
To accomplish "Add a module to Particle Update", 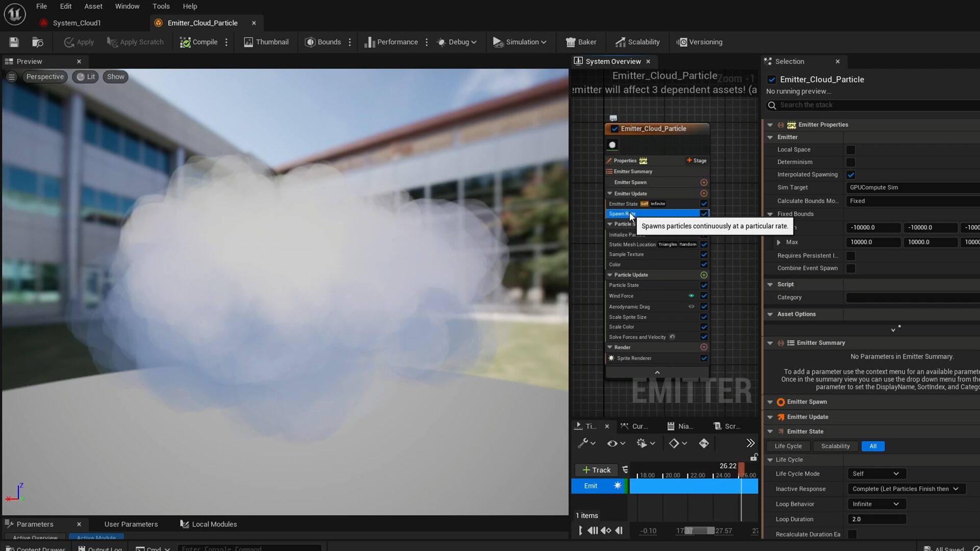I will pyautogui.click(x=704, y=275).
